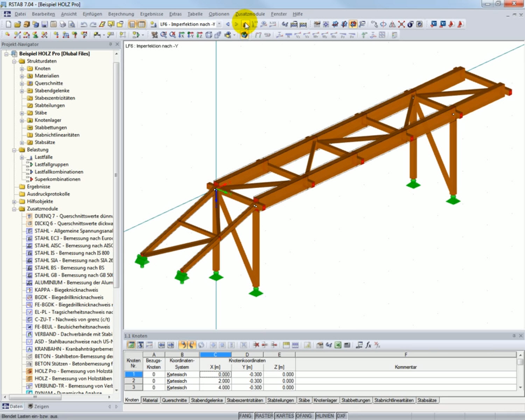Screen dimensions: 525x420
Task: Expand the Querschnitte tree node
Action: pyautogui.click(x=22, y=84)
